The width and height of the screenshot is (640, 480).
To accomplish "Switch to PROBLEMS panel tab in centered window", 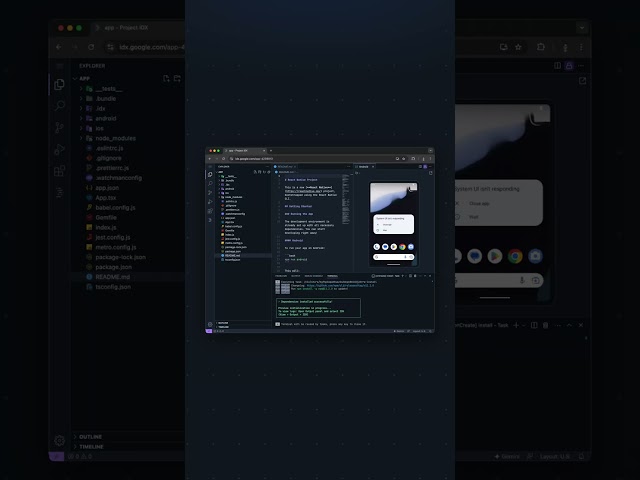I will (x=281, y=276).
